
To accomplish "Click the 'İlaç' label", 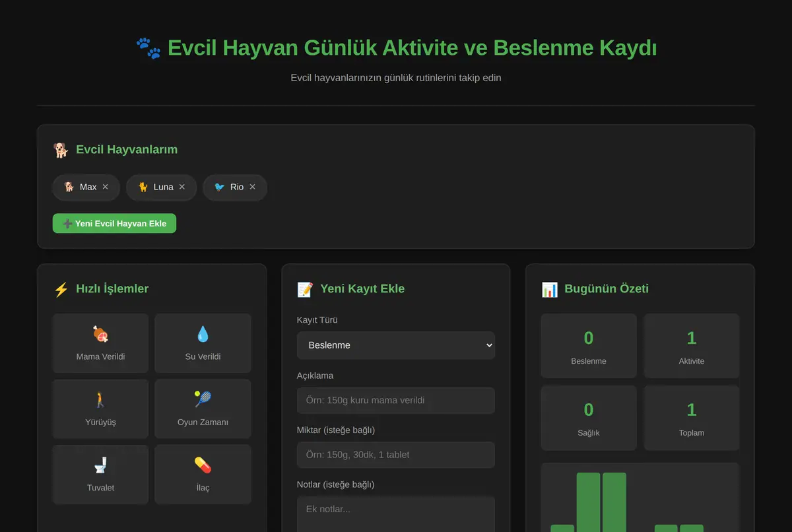I will (x=203, y=487).
